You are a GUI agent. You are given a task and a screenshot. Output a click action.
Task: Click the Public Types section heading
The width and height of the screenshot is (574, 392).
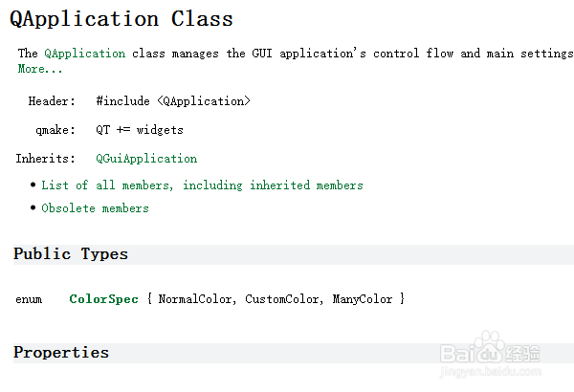coord(71,254)
